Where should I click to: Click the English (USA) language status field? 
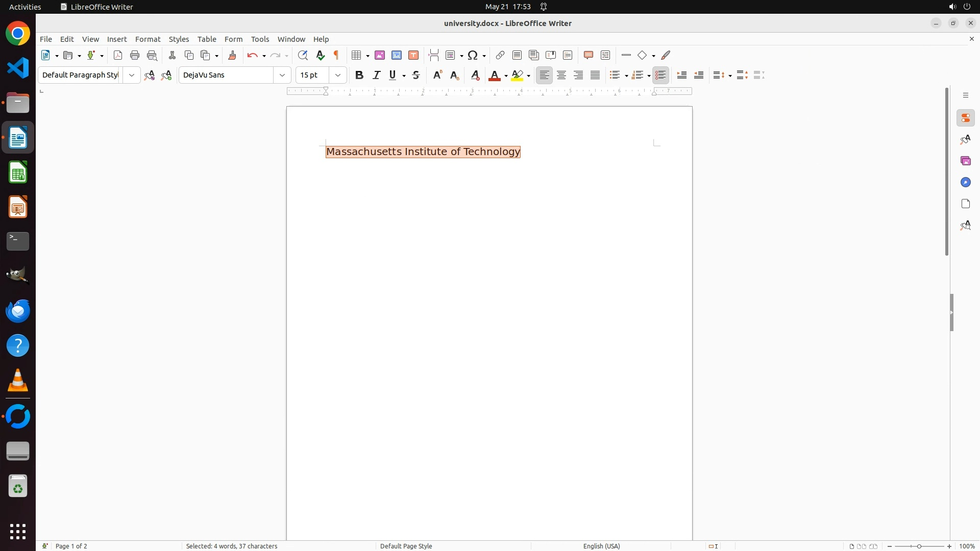(x=601, y=546)
